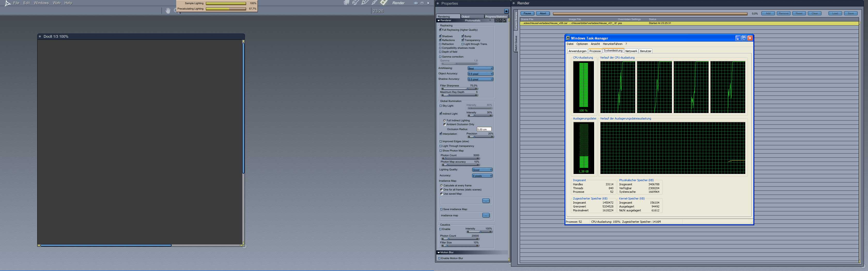Select the Batch Queue vertical tab

pyautogui.click(x=516, y=43)
